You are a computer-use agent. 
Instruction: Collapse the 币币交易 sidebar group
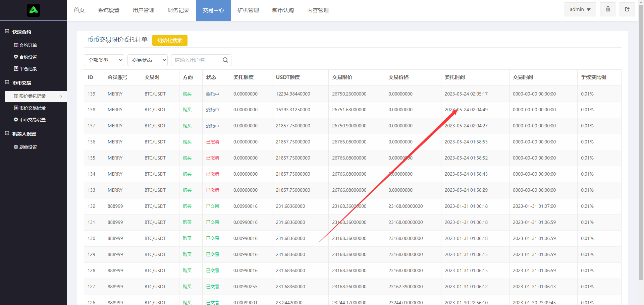pos(7,82)
